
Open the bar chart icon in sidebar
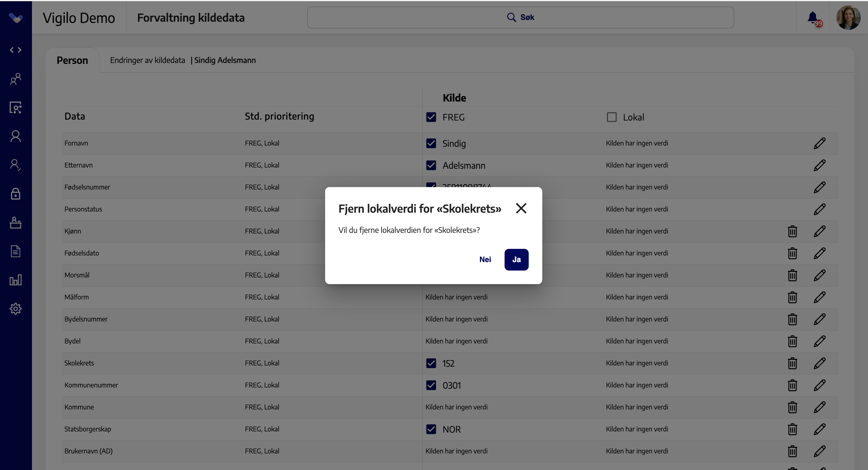(x=15, y=280)
